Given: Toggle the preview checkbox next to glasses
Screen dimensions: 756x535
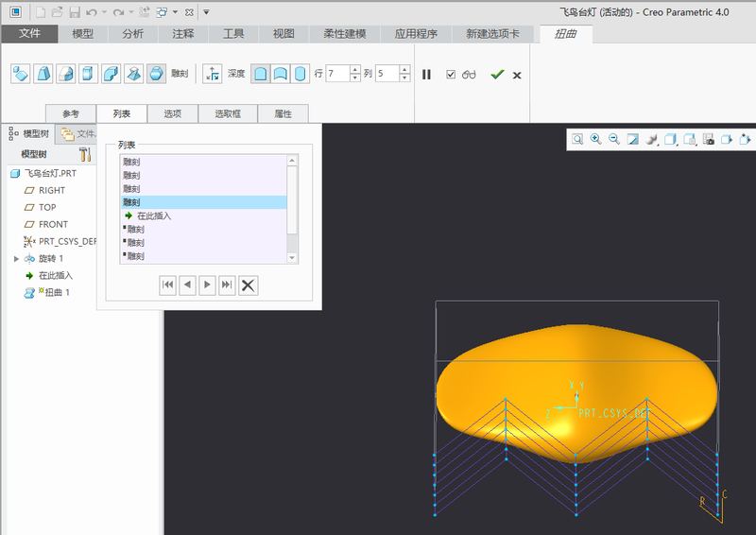Looking at the screenshot, I should pyautogui.click(x=451, y=75).
